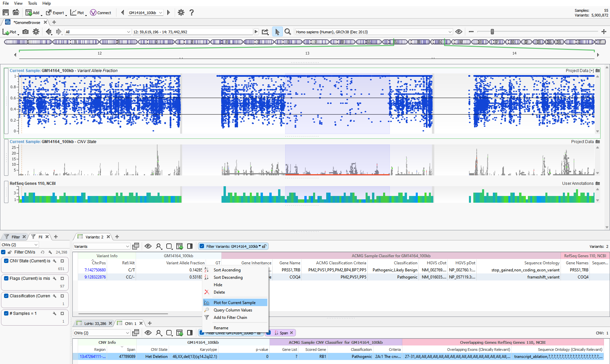Switch to the LoHs: 33,286 tab
This screenshot has height=364, width=610.
pos(95,324)
